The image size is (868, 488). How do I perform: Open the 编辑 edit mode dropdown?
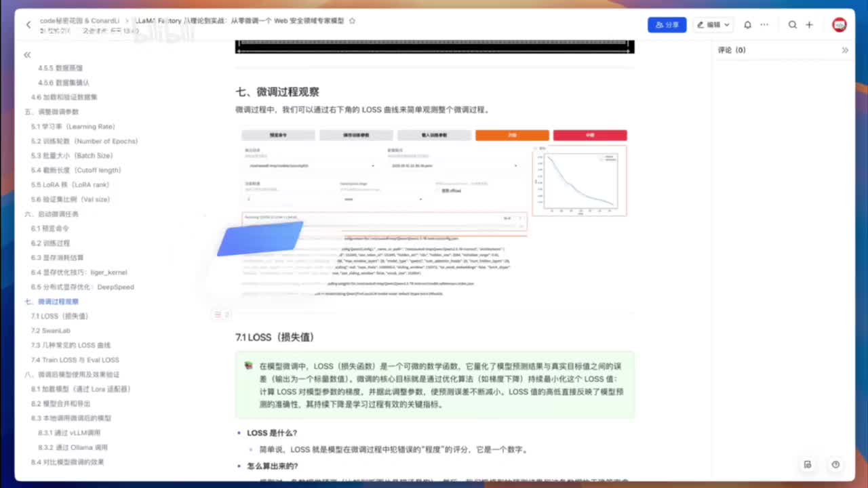pos(713,24)
